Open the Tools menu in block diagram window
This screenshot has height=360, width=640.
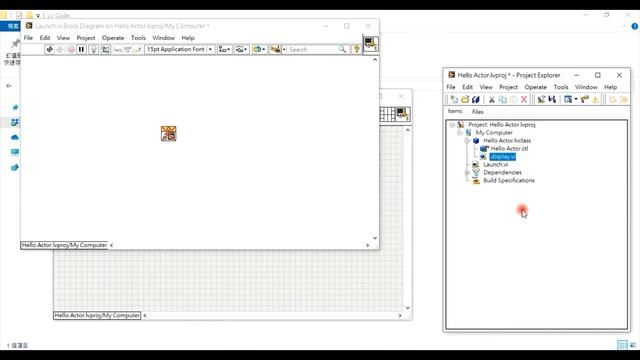click(x=138, y=38)
